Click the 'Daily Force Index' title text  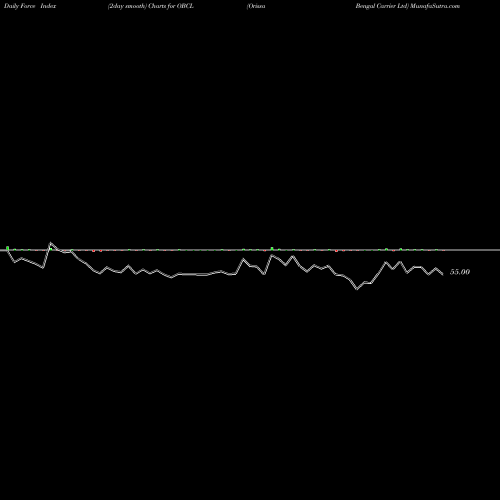click(30, 6)
